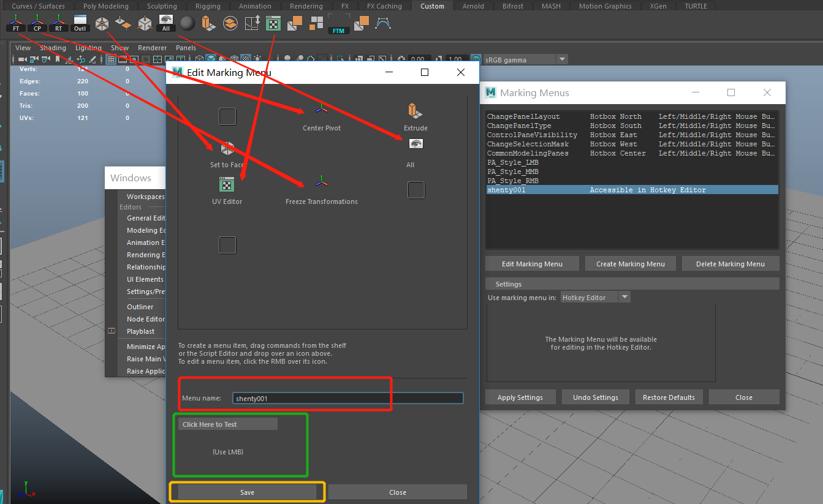Click the Click Here to Test button
This screenshot has height=504, width=823.
point(228,424)
